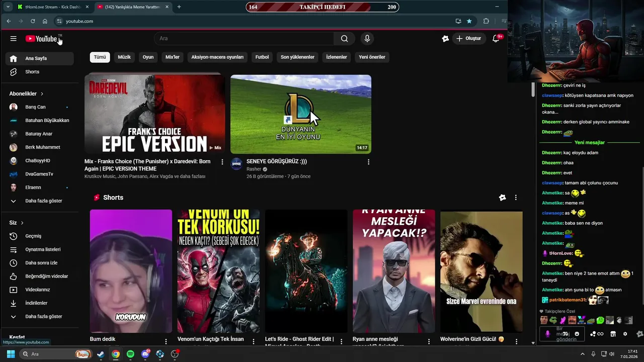
Task: Open the chat emoji picker smiley
Action: [x=577, y=334]
